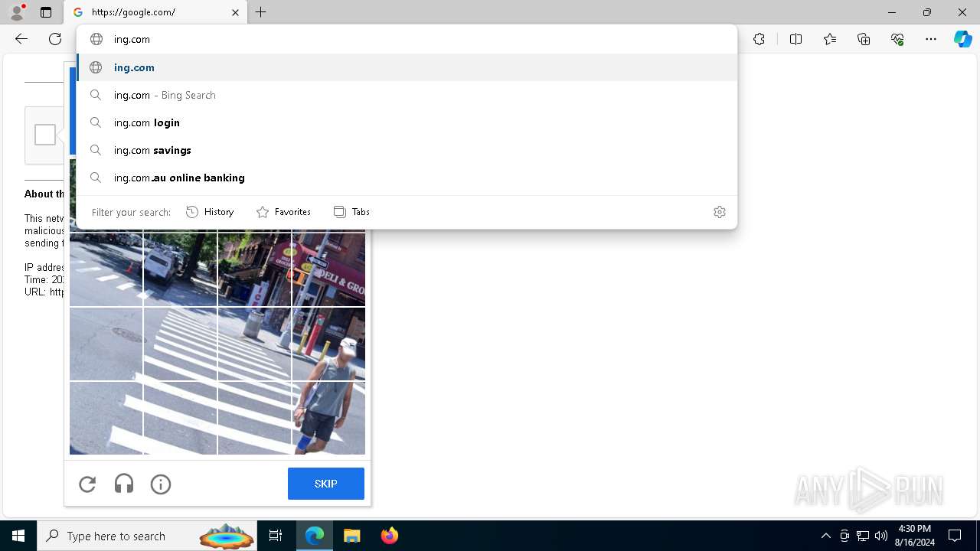Select captcha tile with manhole cover

click(106, 344)
